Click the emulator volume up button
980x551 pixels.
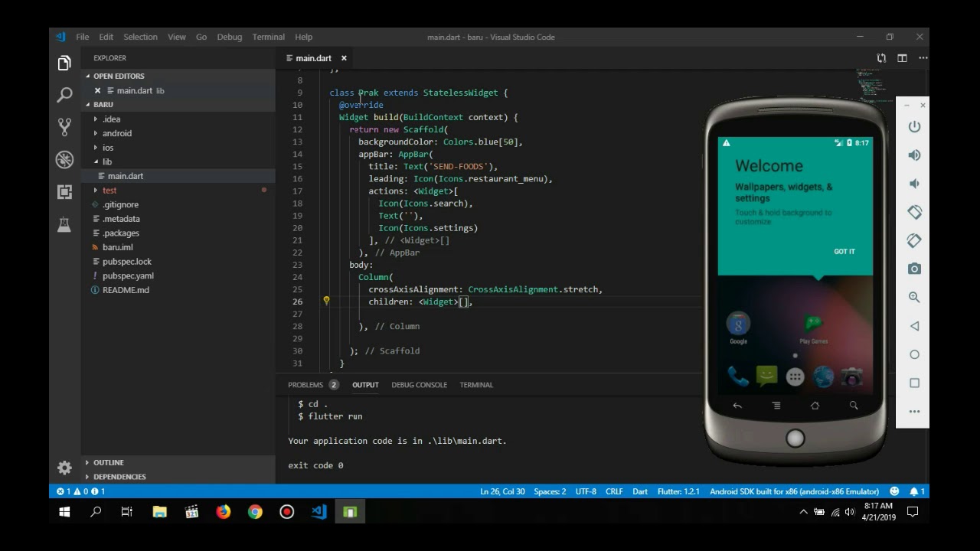914,155
